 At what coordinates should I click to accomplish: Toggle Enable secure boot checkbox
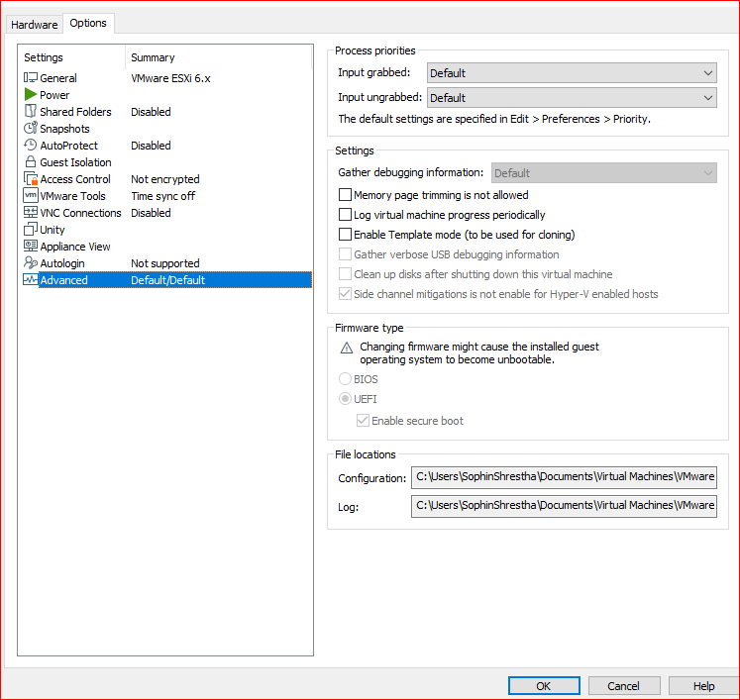[x=363, y=420]
